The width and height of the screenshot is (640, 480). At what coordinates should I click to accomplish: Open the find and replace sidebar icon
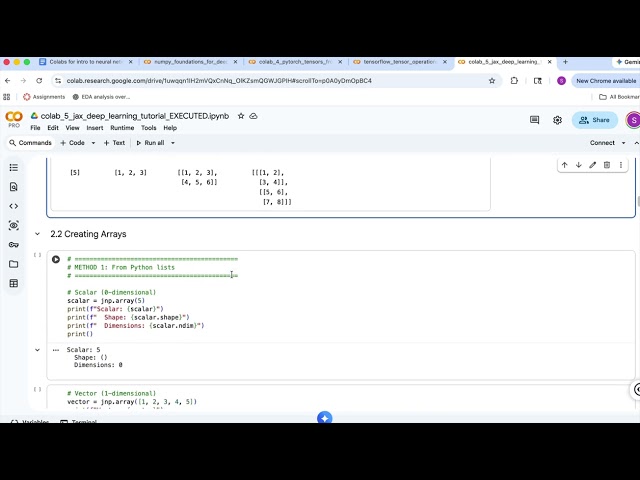[x=13, y=187]
